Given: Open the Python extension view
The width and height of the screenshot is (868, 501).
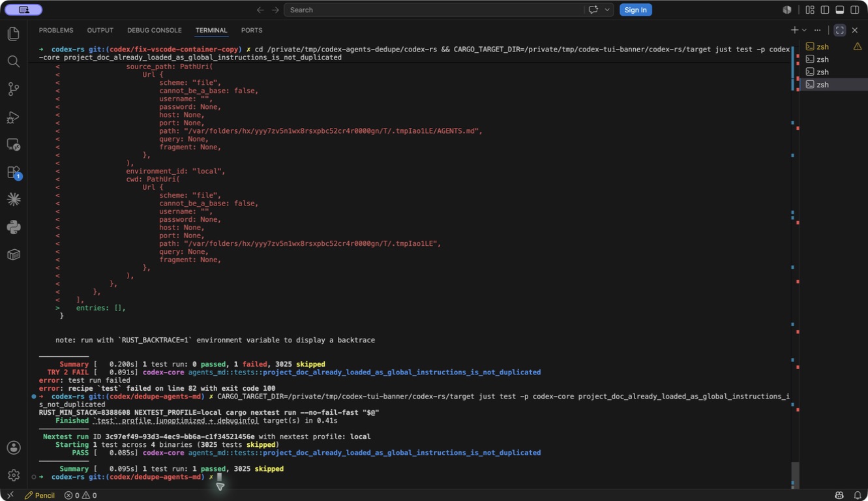Looking at the screenshot, I should click(x=13, y=227).
